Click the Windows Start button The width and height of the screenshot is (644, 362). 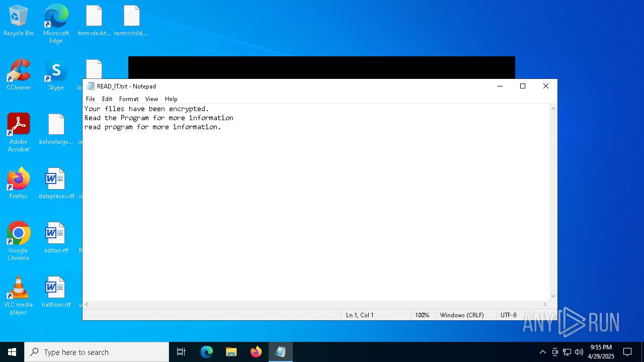tap(12, 352)
